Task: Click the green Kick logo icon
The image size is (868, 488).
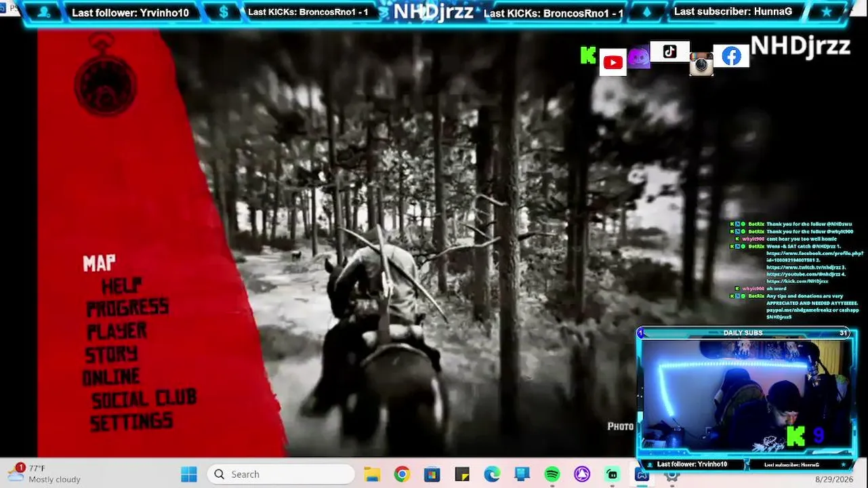Action: point(587,56)
